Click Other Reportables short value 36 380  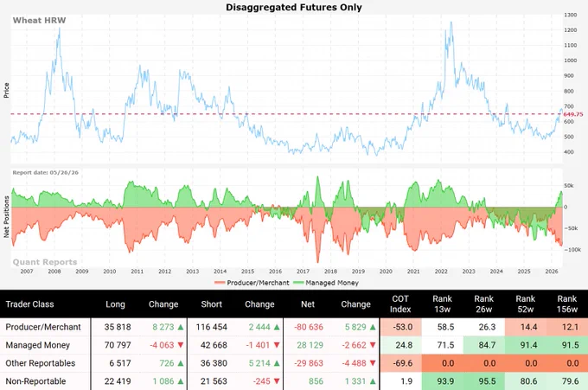[x=214, y=363]
